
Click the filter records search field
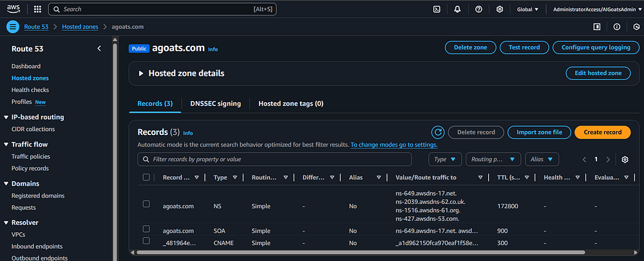point(275,159)
